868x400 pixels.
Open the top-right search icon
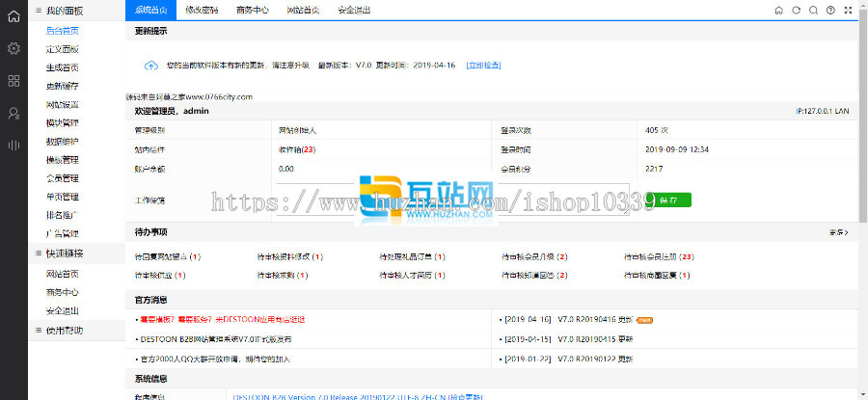[x=813, y=10]
